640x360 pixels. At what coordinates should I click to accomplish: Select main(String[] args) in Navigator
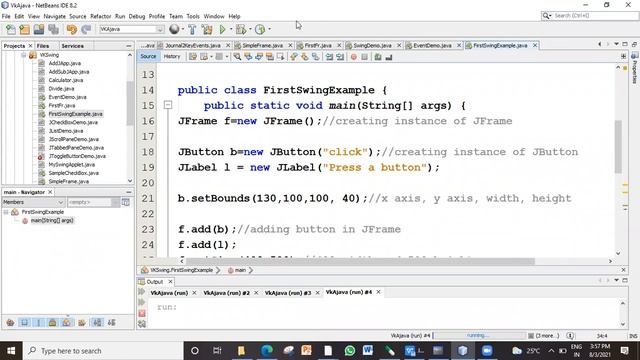[x=52, y=220]
